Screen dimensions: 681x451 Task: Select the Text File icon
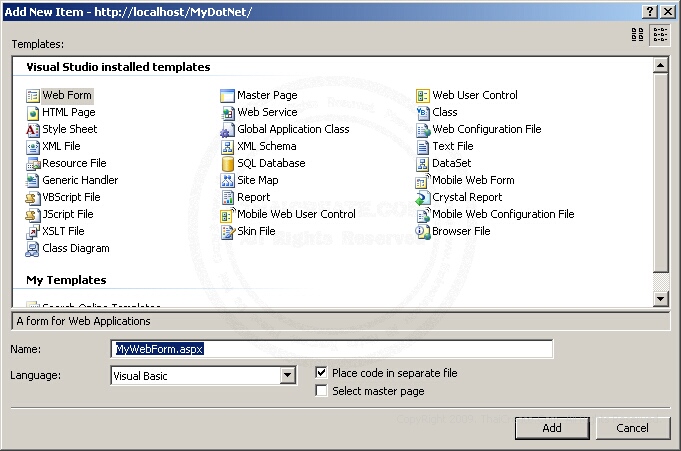tap(423, 146)
